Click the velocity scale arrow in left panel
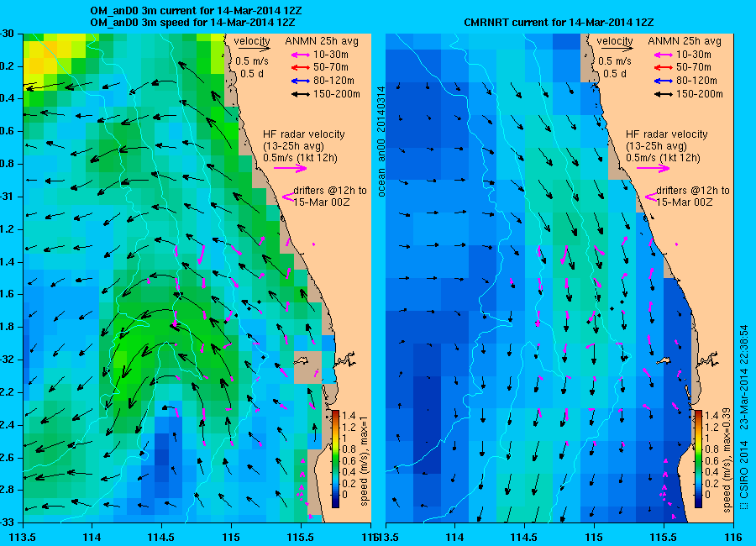 [x=254, y=49]
